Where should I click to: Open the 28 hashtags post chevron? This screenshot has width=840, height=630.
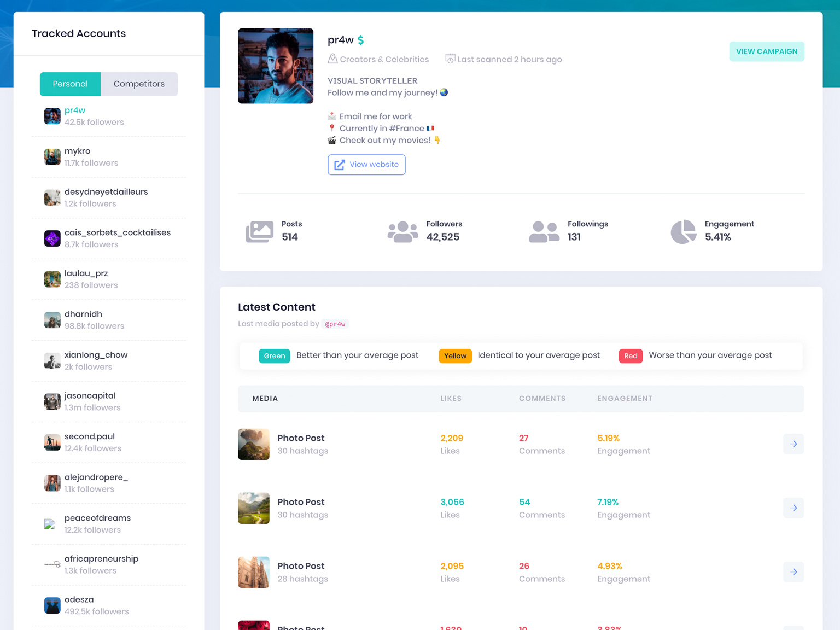pos(794,572)
